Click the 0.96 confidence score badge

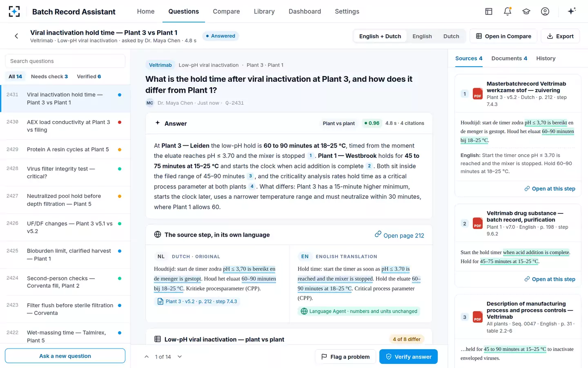click(372, 123)
